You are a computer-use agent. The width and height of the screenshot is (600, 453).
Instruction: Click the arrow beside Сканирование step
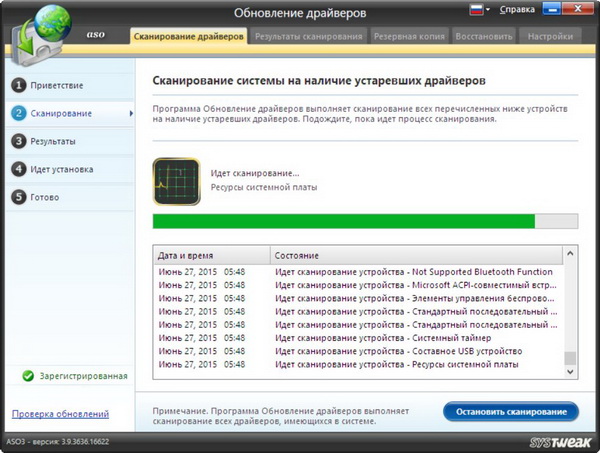[x=131, y=113]
